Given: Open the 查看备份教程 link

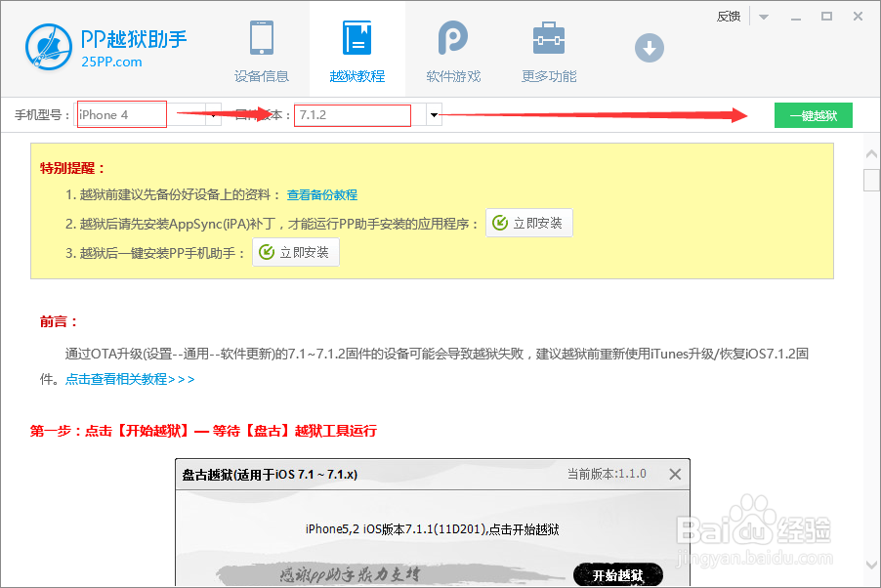Looking at the screenshot, I should tap(322, 195).
